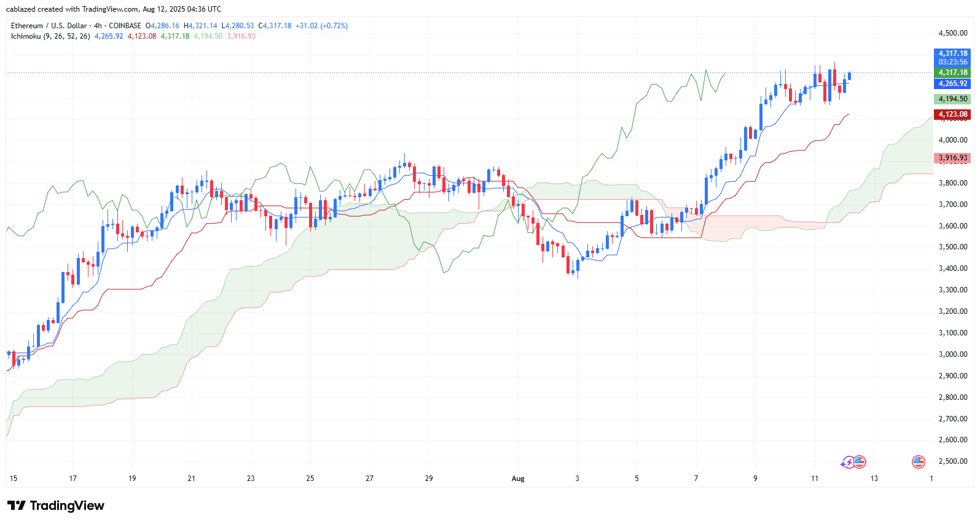
Task: Click the Ethereum / U.S. Dollar symbol title
Action: click(x=49, y=26)
